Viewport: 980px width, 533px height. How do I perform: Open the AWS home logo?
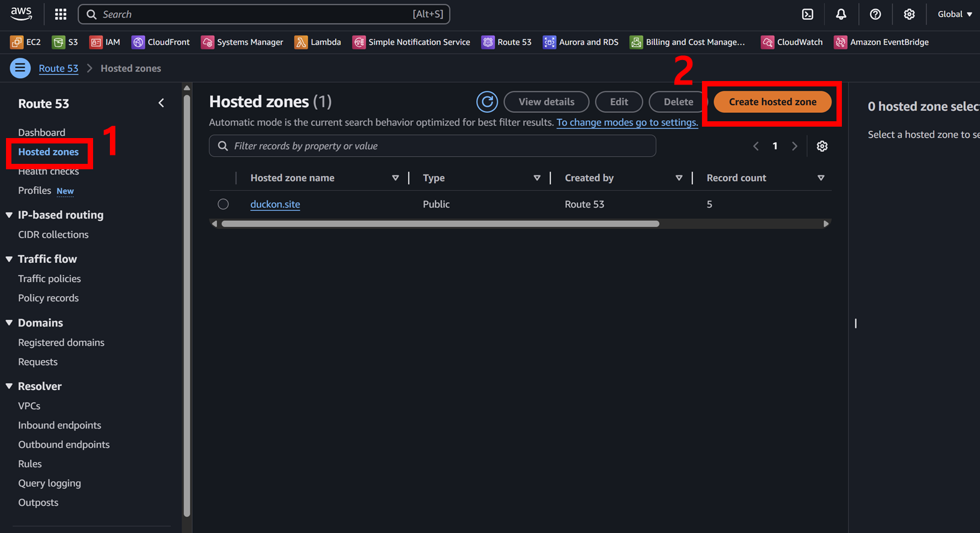(22, 13)
